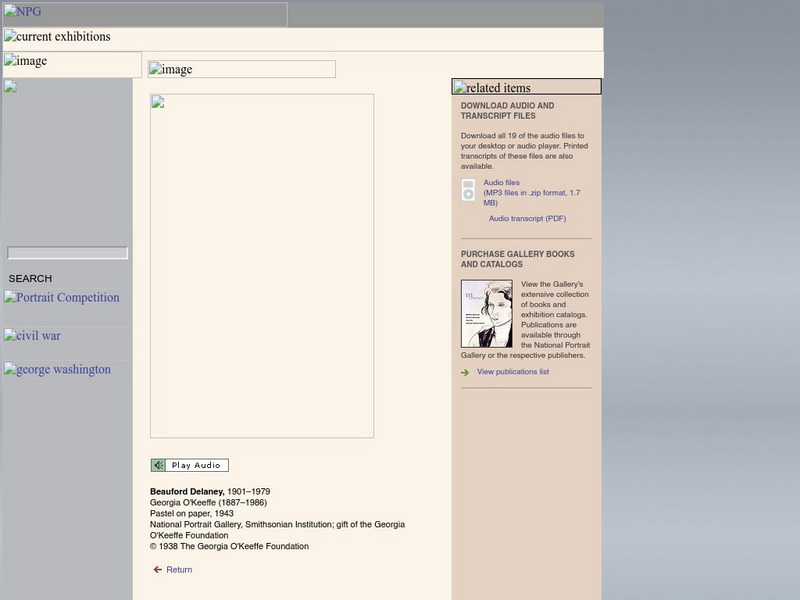The width and height of the screenshot is (800, 600).
Task: Click the back arrow beside Return
Action: pos(158,570)
